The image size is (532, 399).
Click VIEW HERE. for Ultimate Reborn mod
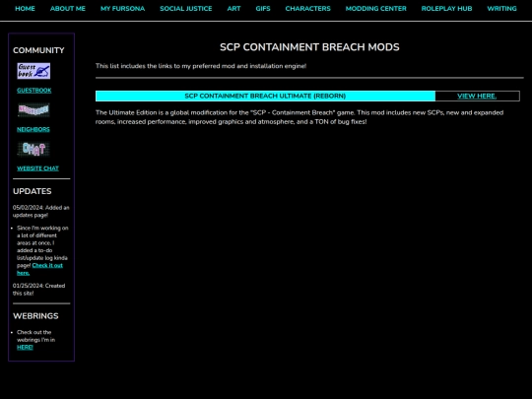click(x=477, y=96)
